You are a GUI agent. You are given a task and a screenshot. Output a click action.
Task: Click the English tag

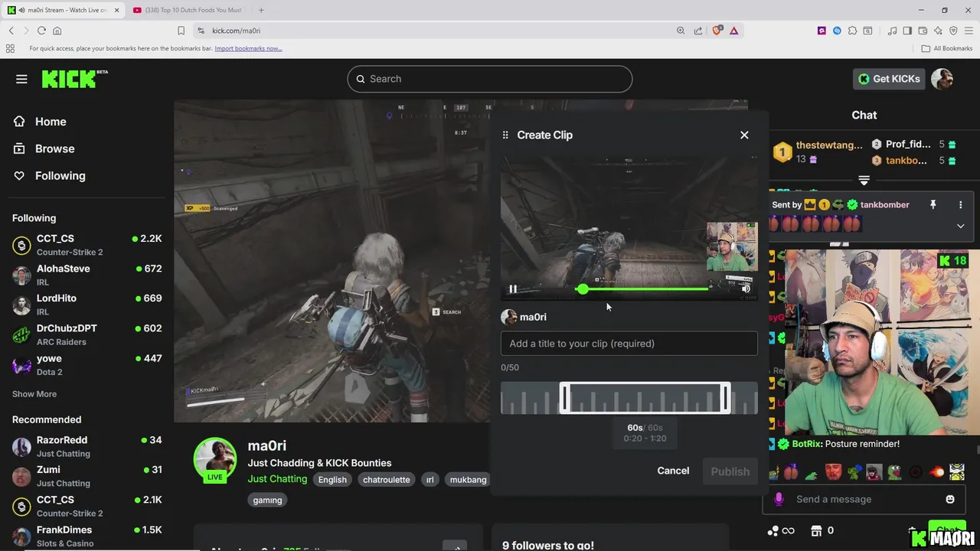(x=332, y=480)
